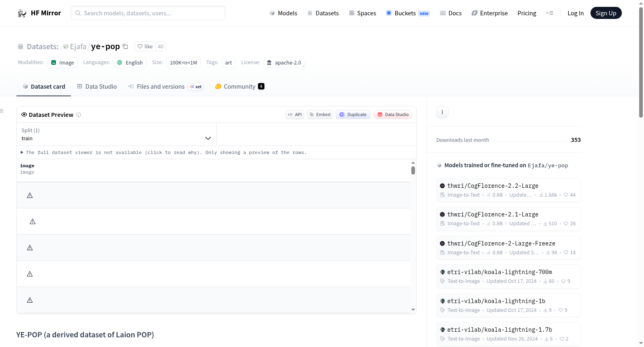Click the page vertical scrollbar thumb
This screenshot has height=347, width=644.
click(x=641, y=62)
